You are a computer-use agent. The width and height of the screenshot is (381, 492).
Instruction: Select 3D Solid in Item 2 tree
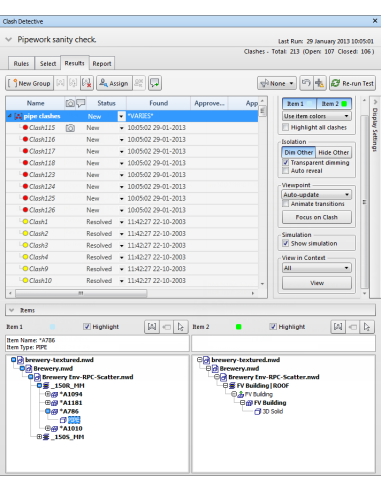coord(273,412)
